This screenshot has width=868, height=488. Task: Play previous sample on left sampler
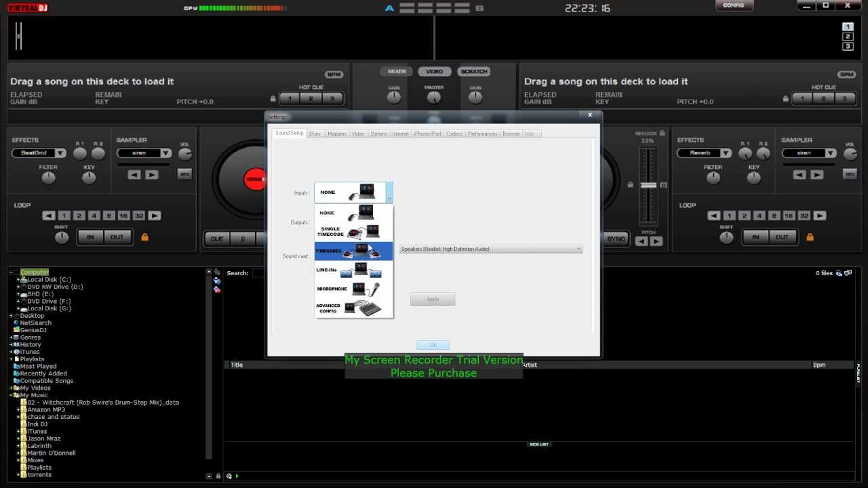pyautogui.click(x=134, y=175)
